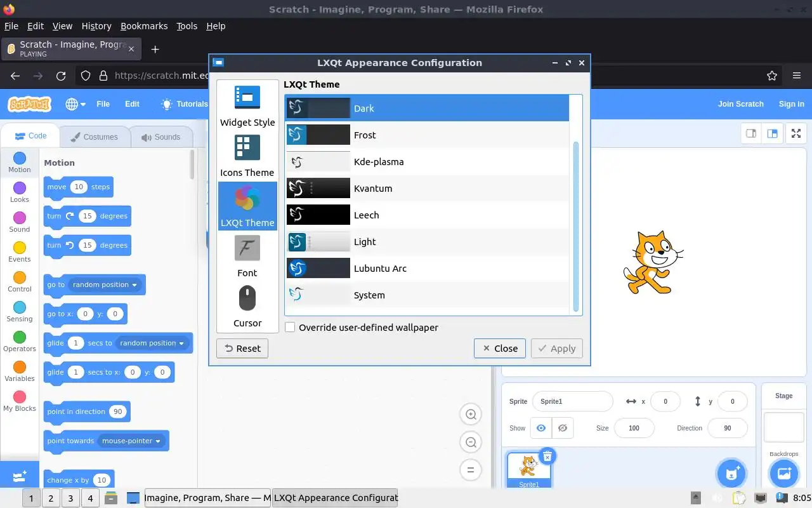Switch to virtual desktop 2
This screenshot has width=812, height=508.
point(51,498)
